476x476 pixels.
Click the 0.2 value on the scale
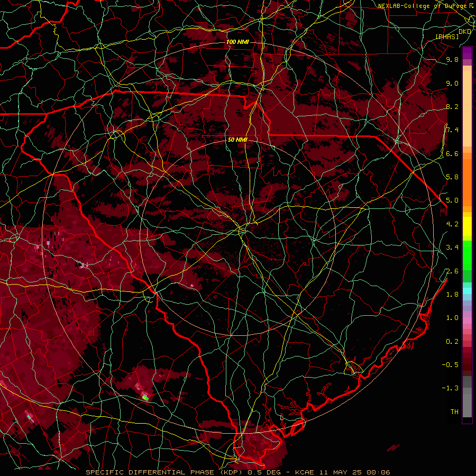(452, 342)
